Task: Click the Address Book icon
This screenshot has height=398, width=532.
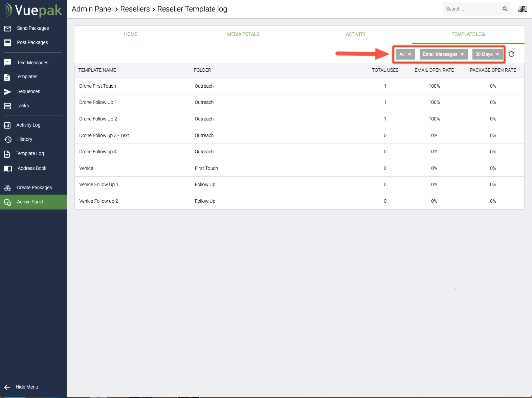Action: click(8, 169)
